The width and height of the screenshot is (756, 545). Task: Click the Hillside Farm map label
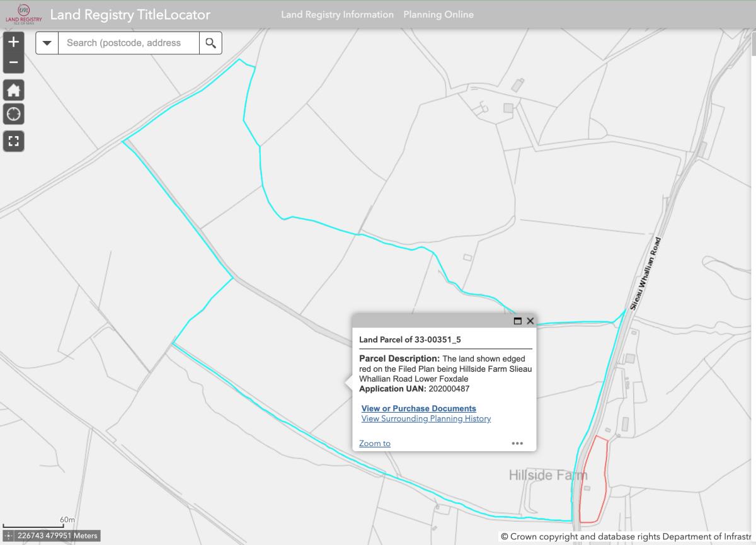pos(548,475)
